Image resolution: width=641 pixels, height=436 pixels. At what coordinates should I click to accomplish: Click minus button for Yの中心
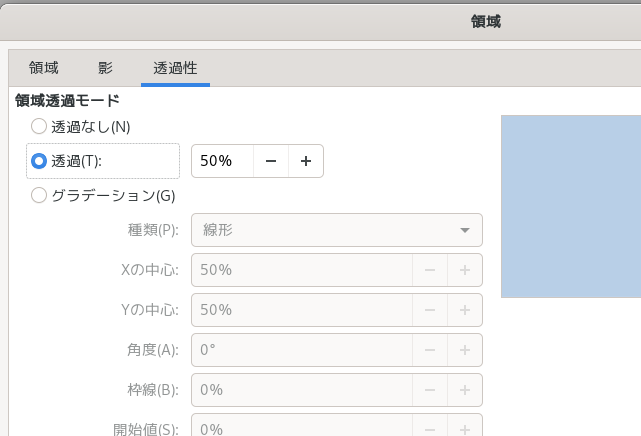430,310
